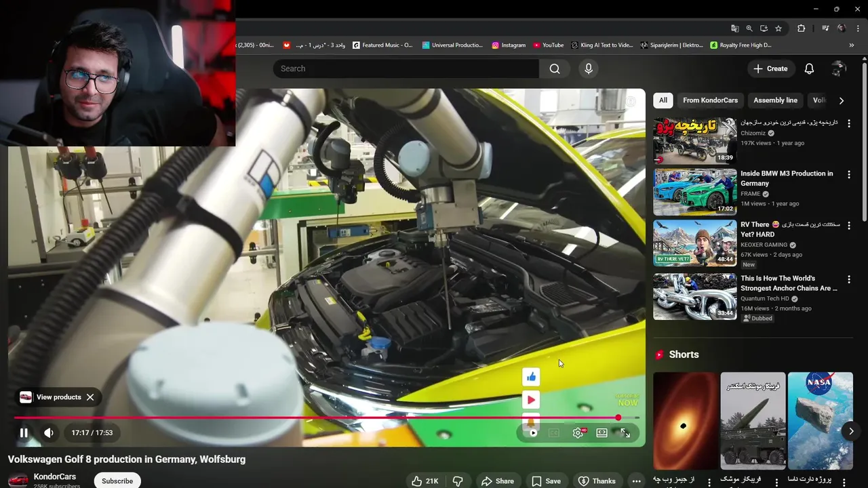
Task: Open the KondorCars channel avatar
Action: (x=18, y=480)
